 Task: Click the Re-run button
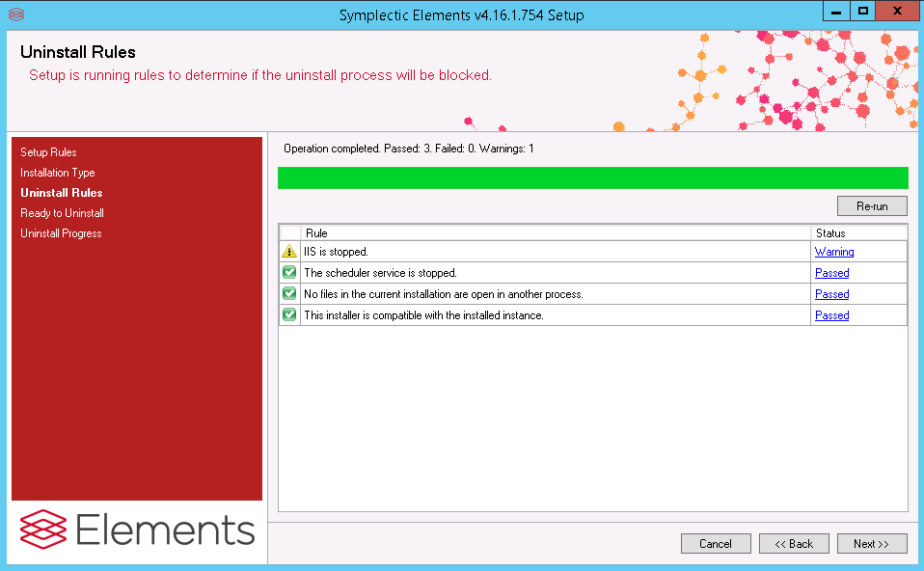pyautogui.click(x=872, y=206)
